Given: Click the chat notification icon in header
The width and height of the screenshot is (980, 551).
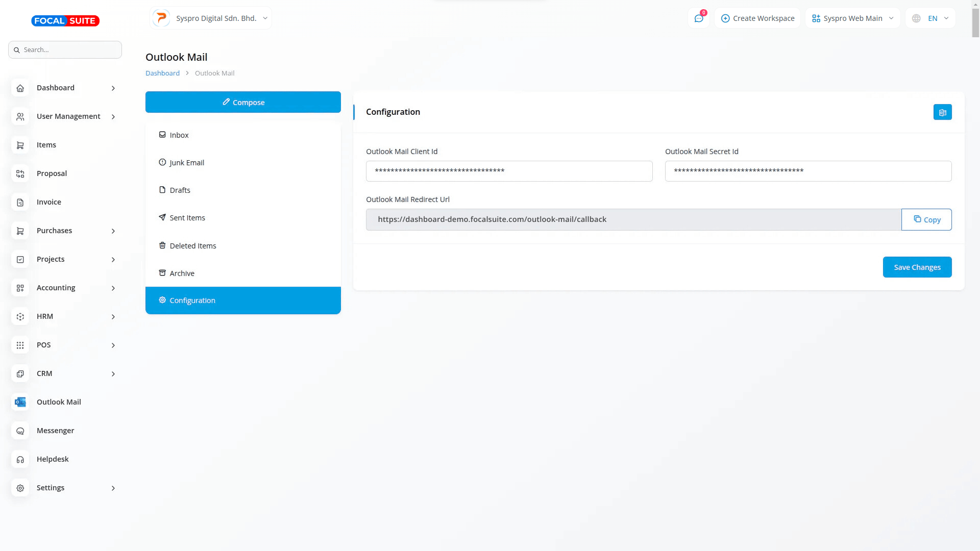Looking at the screenshot, I should coord(699,18).
